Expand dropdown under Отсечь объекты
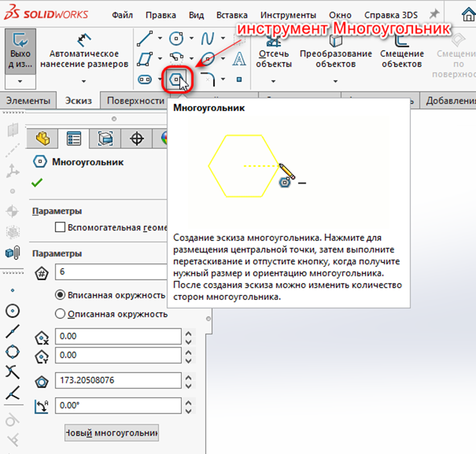Image resolution: width=476 pixels, height=454 pixels. coord(273,81)
